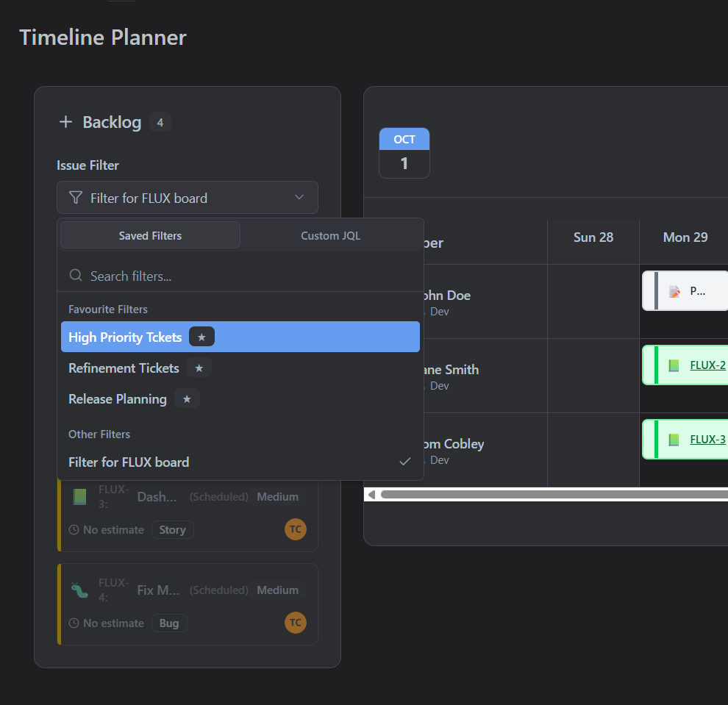Click the timeline horizontal scrollbar left arrow
This screenshot has width=728, height=705.
click(371, 495)
